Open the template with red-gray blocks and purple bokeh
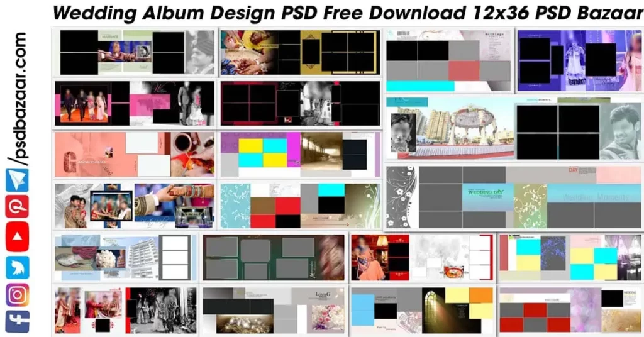 [x=570, y=310]
